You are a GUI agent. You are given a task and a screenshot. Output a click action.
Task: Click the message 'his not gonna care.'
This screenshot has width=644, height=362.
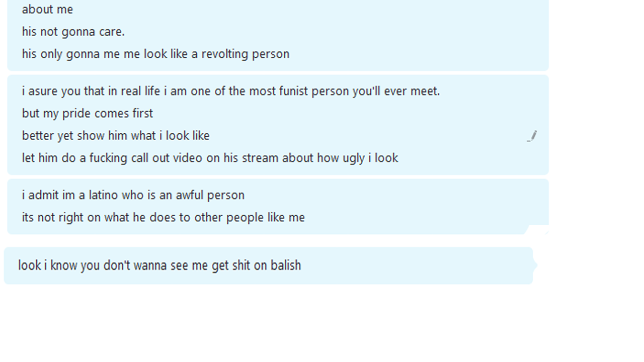coord(73,32)
